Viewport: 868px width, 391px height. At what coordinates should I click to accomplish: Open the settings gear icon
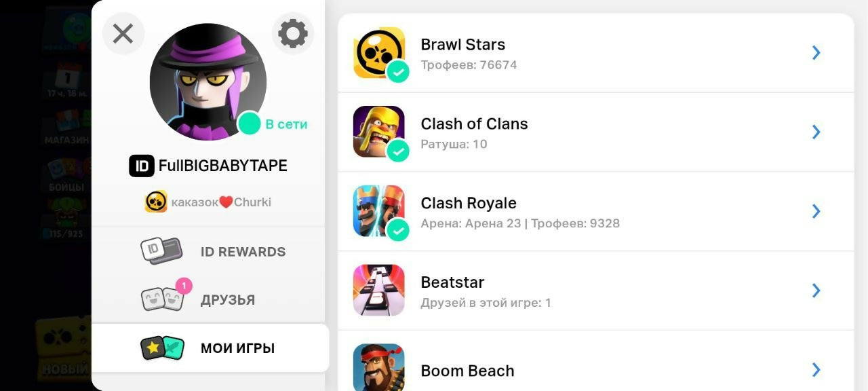pos(293,33)
